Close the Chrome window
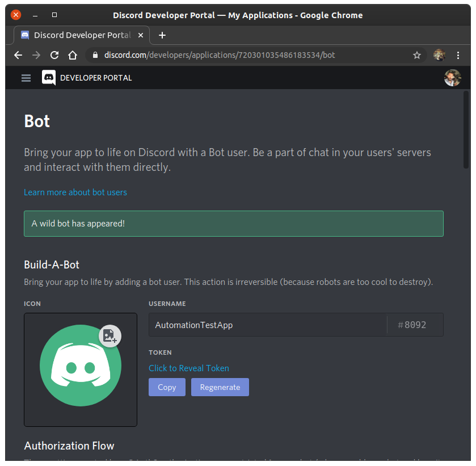The image size is (476, 466). 16,15
